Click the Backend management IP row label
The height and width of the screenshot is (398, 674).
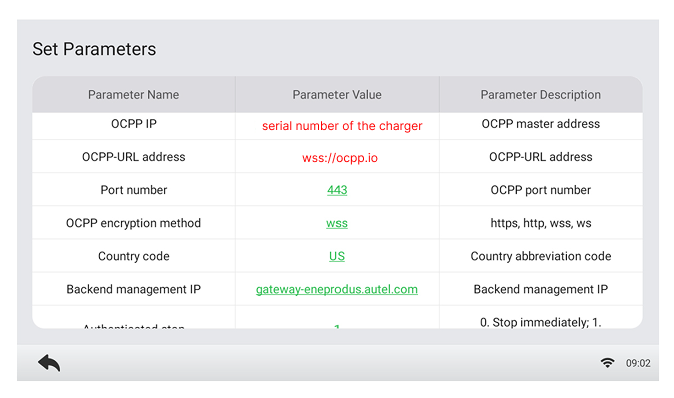pos(134,289)
